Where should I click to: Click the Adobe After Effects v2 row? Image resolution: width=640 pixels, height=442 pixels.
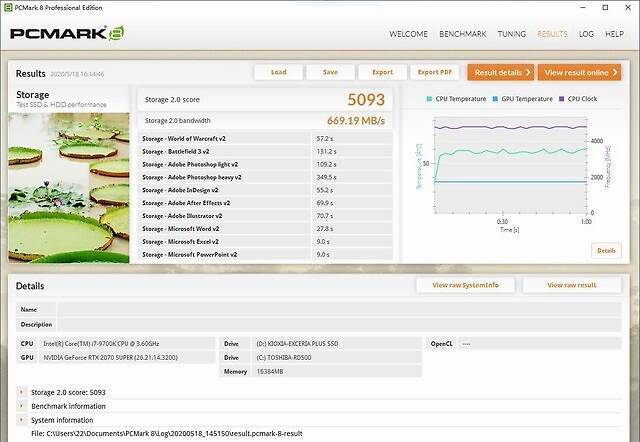266,203
